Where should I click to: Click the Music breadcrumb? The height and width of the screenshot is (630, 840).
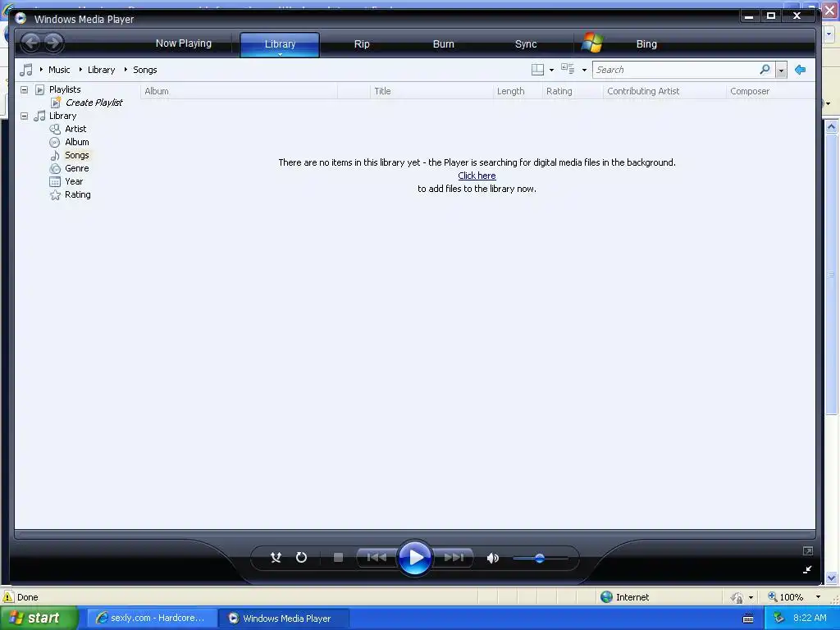59,70
